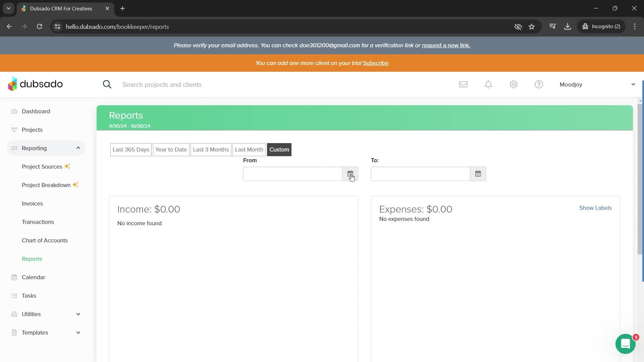
Task: Click the Subscribe link
Action: pos(375,63)
